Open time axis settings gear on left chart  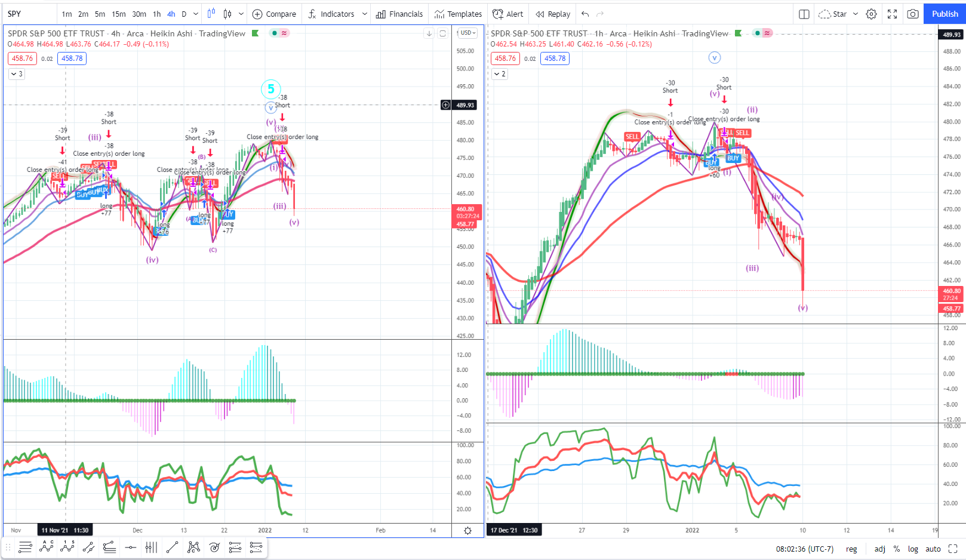467,530
